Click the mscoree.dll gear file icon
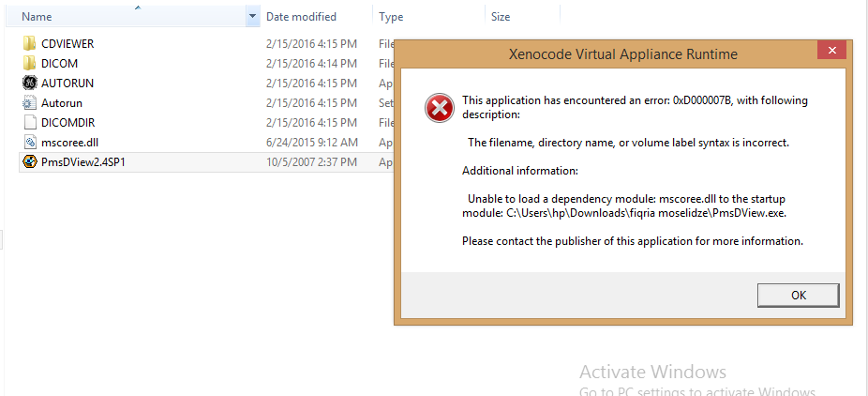 pyautogui.click(x=29, y=142)
